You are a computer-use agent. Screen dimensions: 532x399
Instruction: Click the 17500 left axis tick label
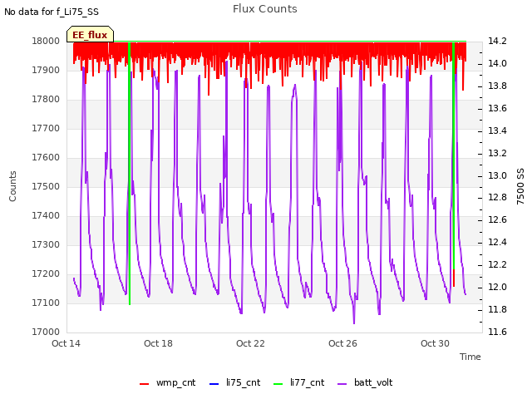pyautogui.click(x=46, y=186)
